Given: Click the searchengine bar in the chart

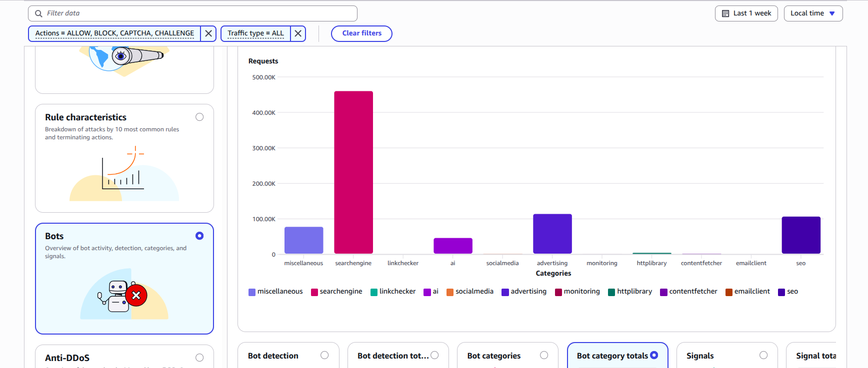Looking at the screenshot, I should coord(353,172).
